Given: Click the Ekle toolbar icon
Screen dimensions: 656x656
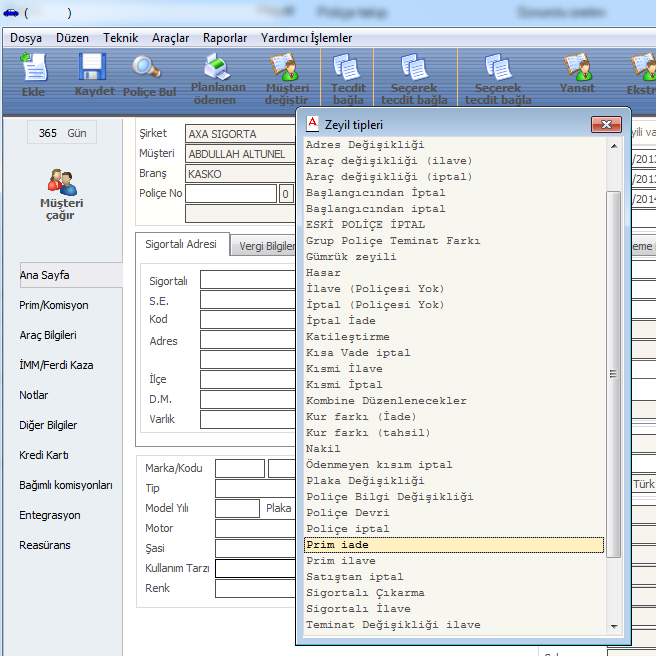Looking at the screenshot, I should 33,76.
